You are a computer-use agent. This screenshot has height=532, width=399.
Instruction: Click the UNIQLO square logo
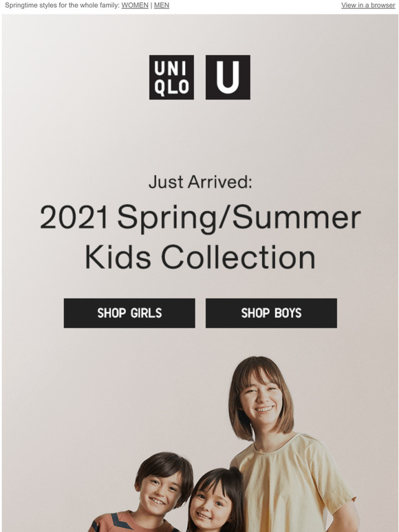171,78
